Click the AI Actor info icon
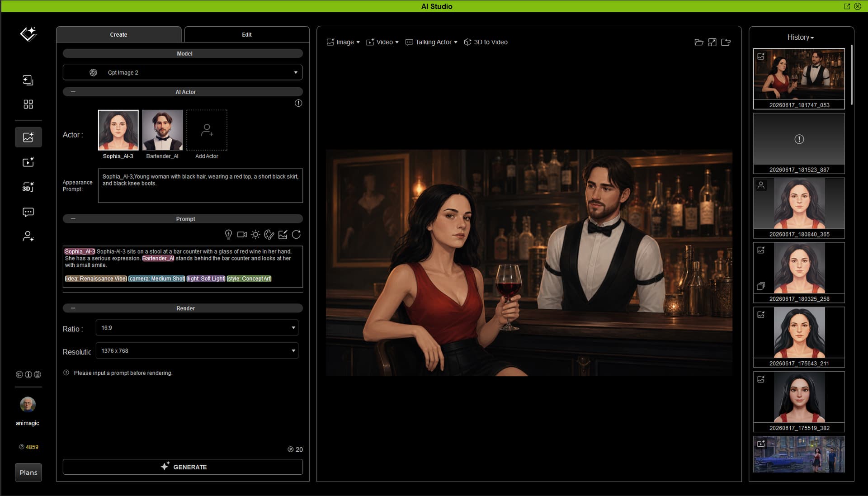 [298, 103]
